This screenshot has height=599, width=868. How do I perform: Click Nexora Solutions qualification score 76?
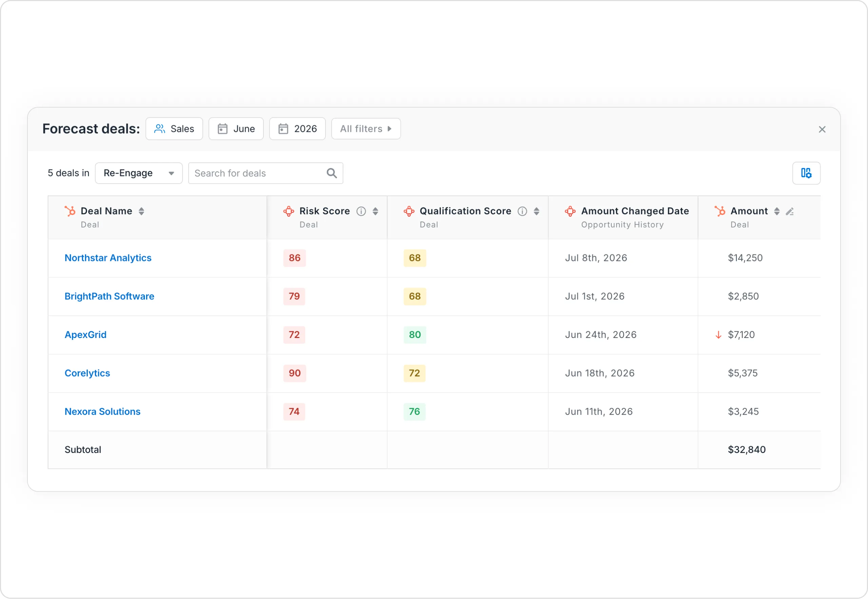(414, 412)
